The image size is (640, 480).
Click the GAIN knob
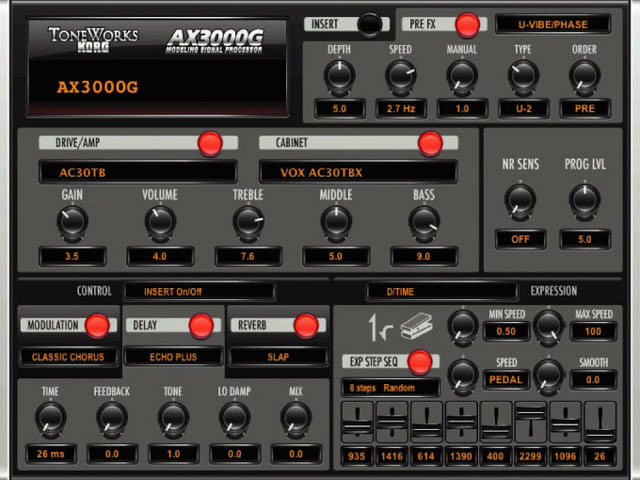tap(72, 222)
